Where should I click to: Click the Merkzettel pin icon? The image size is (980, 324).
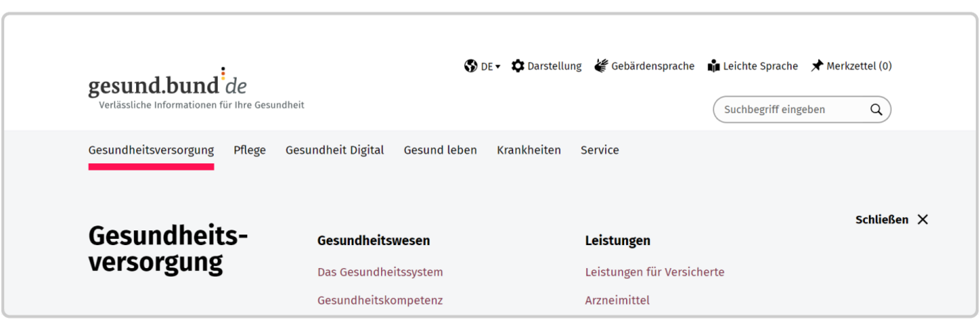(817, 66)
